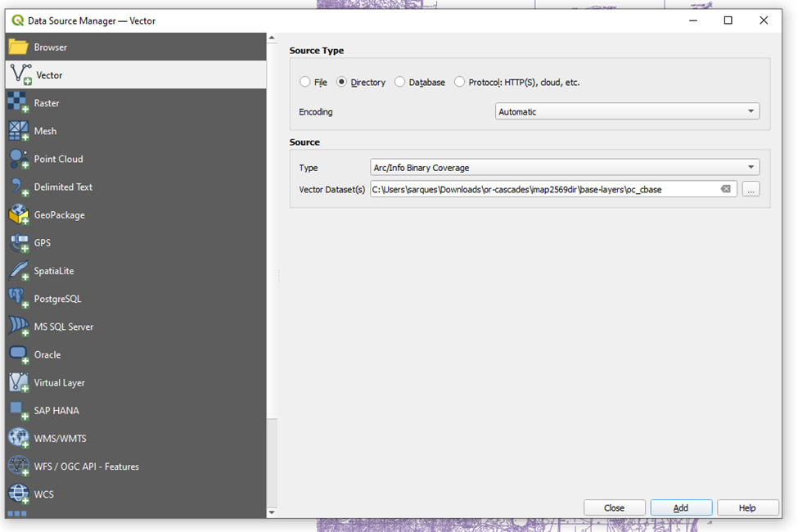This screenshot has width=798, height=532.
Task: Open the Arc/Info Binary Coverage Type dropdown
Action: [565, 168]
